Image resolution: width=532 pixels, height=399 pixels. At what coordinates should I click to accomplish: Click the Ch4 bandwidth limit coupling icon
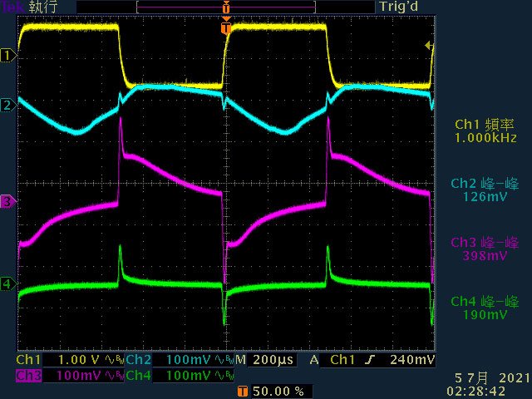click(224, 375)
